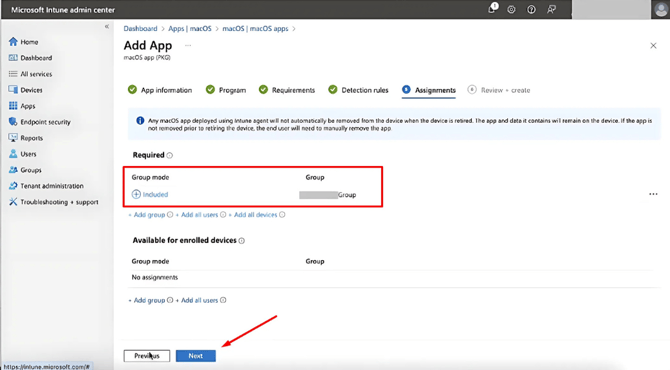Click the Microsoft Intune admin center title
Screen dimensions: 670x370
pos(63,10)
